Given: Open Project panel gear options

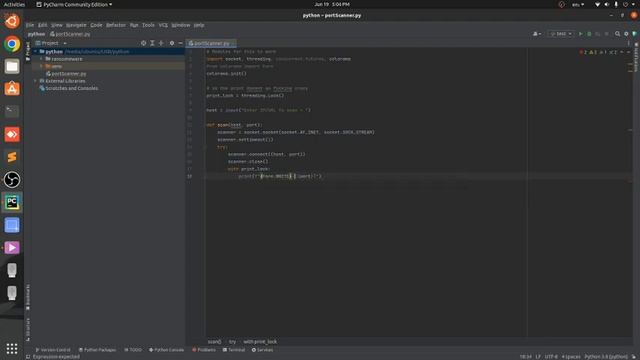Looking at the screenshot, I should (172, 43).
